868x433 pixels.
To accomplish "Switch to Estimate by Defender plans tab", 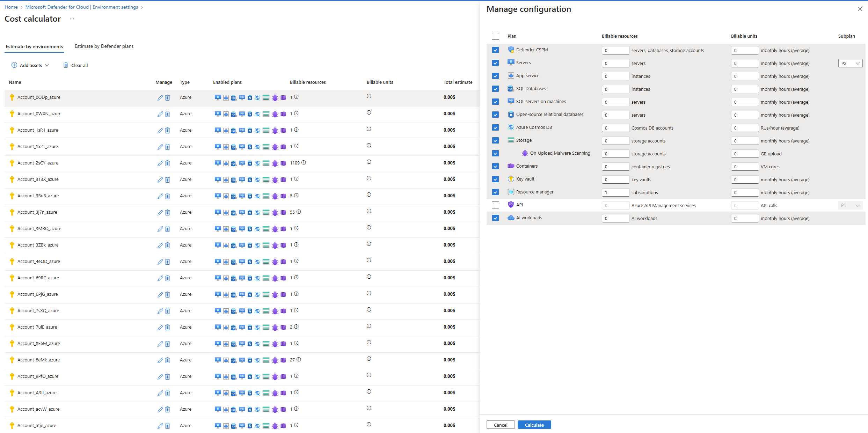I will tap(104, 46).
